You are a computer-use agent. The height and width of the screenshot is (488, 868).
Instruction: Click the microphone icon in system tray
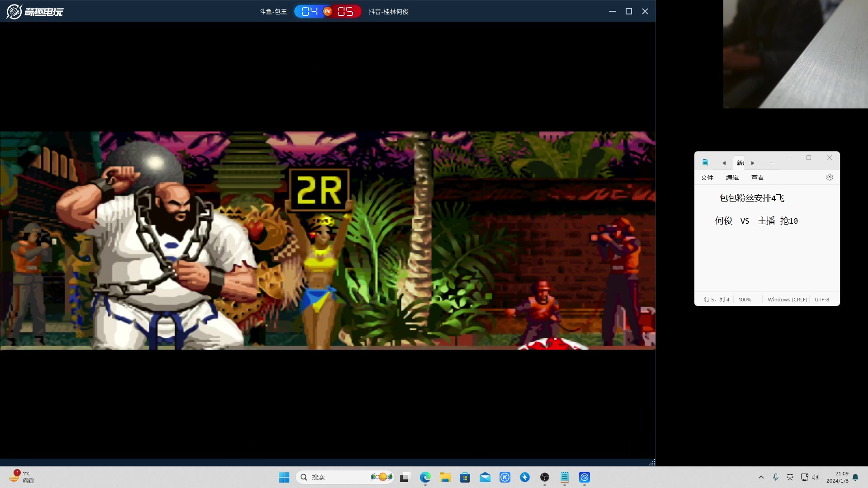coord(776,477)
